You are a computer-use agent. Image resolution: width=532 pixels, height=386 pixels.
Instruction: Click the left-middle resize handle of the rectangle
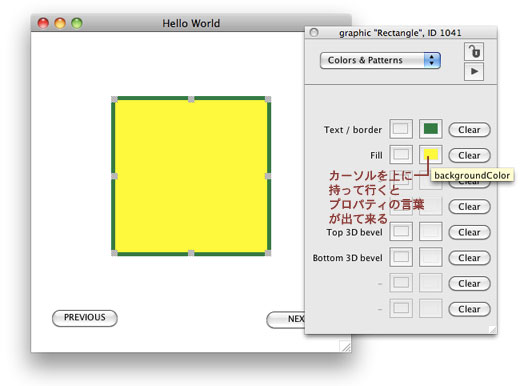tap(114, 176)
